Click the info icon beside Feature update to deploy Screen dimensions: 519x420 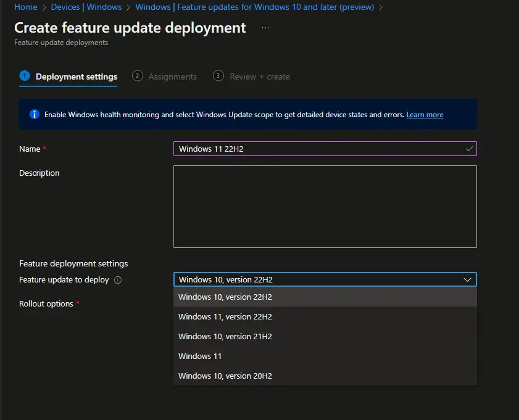click(x=118, y=280)
